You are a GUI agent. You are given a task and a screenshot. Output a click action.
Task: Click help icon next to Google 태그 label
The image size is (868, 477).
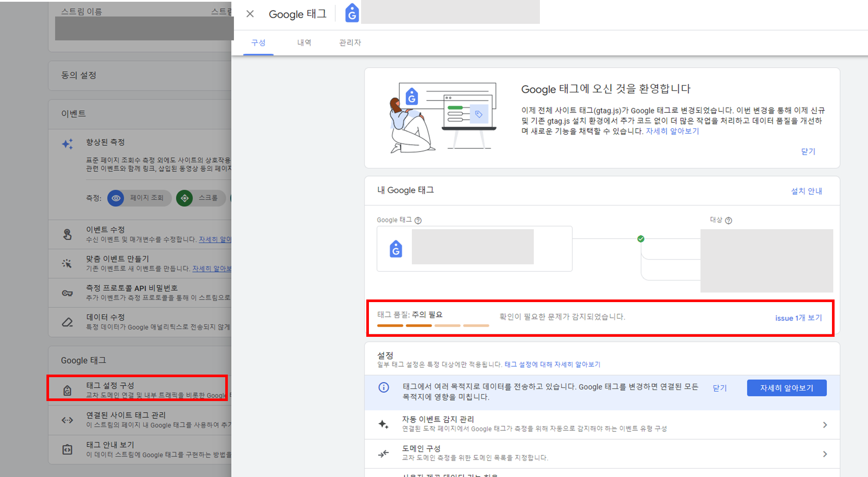point(418,220)
